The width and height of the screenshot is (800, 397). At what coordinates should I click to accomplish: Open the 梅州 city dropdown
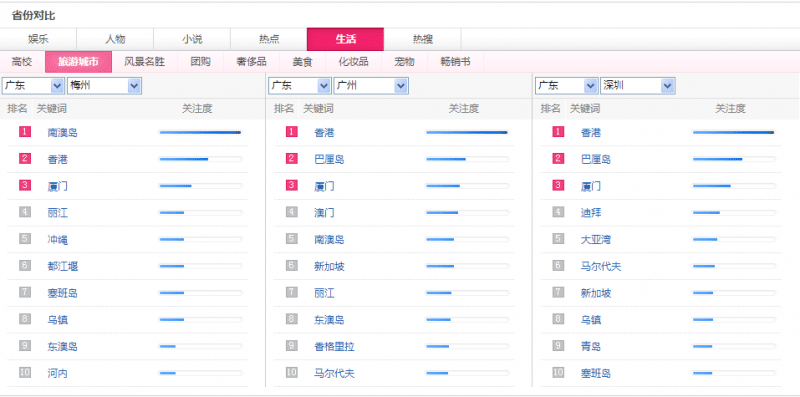pos(104,86)
